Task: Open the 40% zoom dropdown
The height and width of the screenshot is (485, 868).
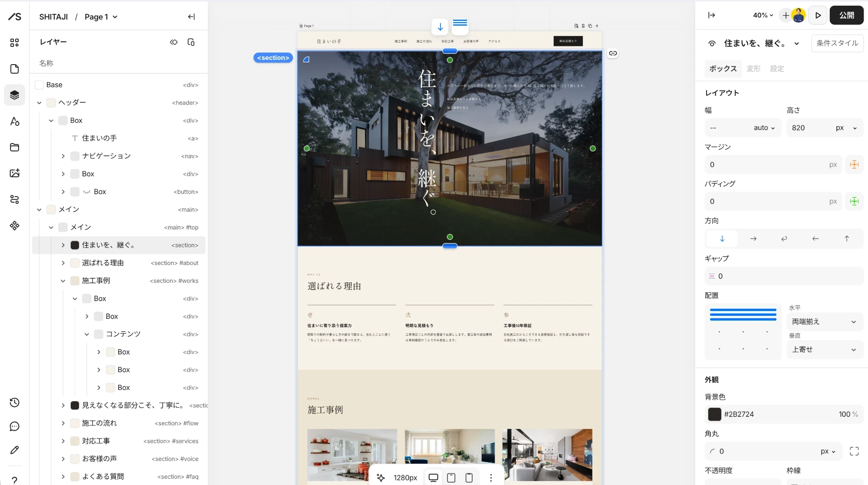Action: 763,15
